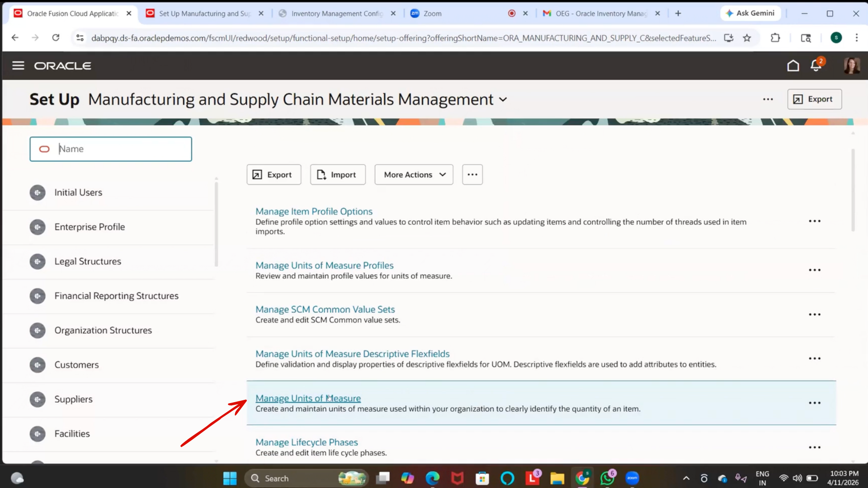
Task: Open row actions for Manage Units of Measure Profiles
Action: tap(815, 270)
